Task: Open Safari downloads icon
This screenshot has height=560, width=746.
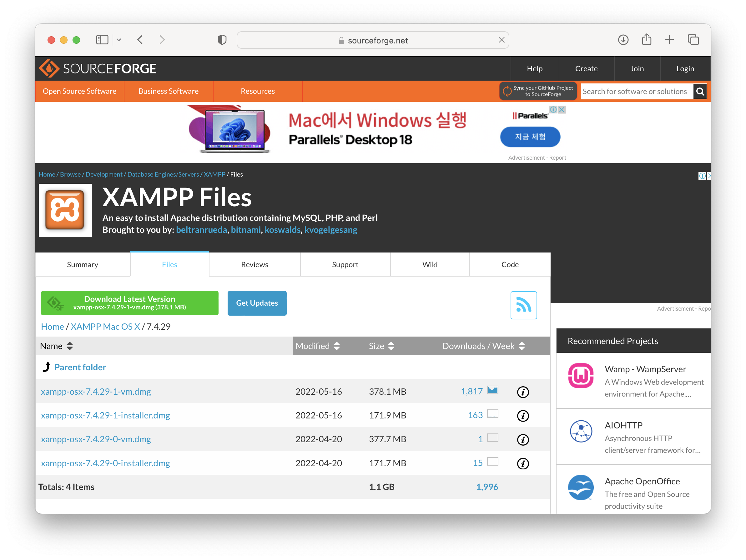Action: [623, 40]
